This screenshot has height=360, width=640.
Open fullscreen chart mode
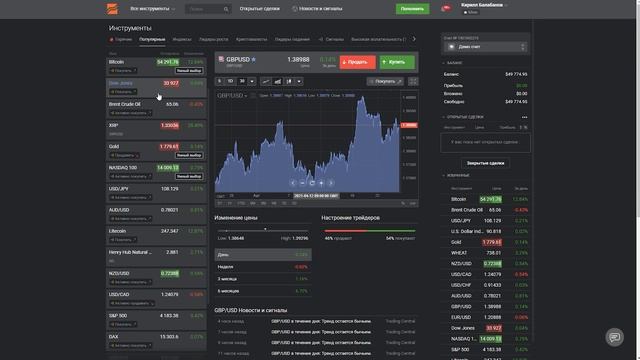413,82
